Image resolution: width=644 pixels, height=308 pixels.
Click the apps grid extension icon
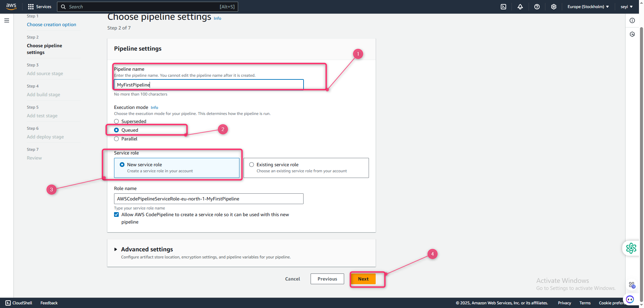click(x=632, y=285)
